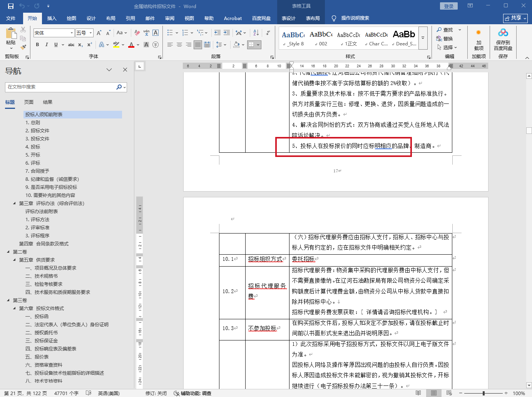Open the 插入 ribbon tab

tap(52, 18)
